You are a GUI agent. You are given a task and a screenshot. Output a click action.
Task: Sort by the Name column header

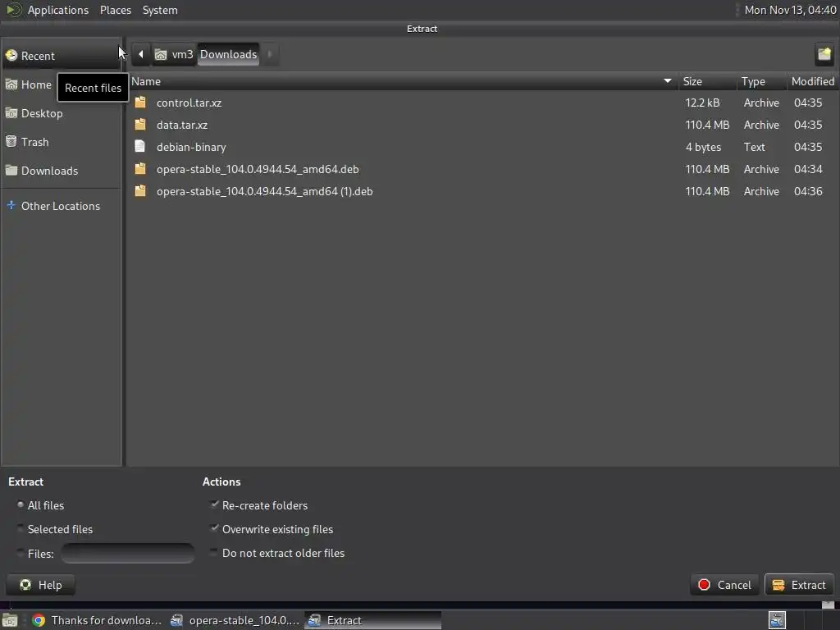(402, 81)
